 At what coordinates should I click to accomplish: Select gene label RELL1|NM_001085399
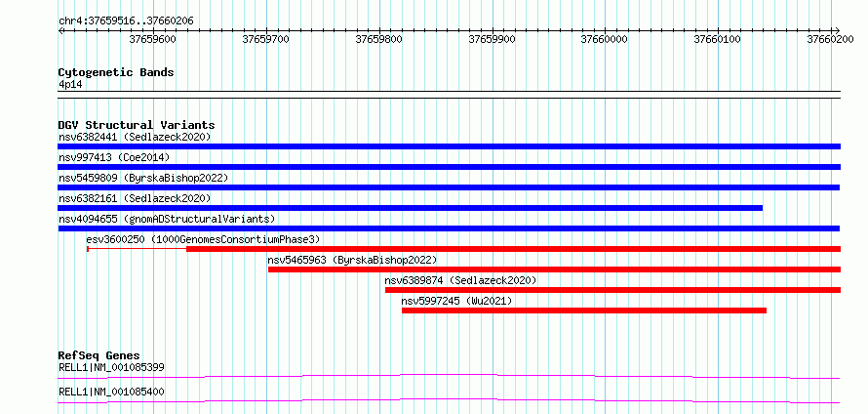[111, 367]
